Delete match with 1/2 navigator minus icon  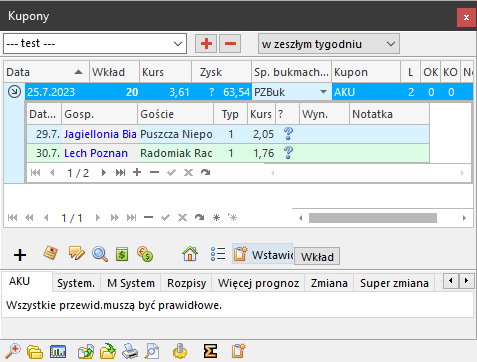(x=154, y=172)
